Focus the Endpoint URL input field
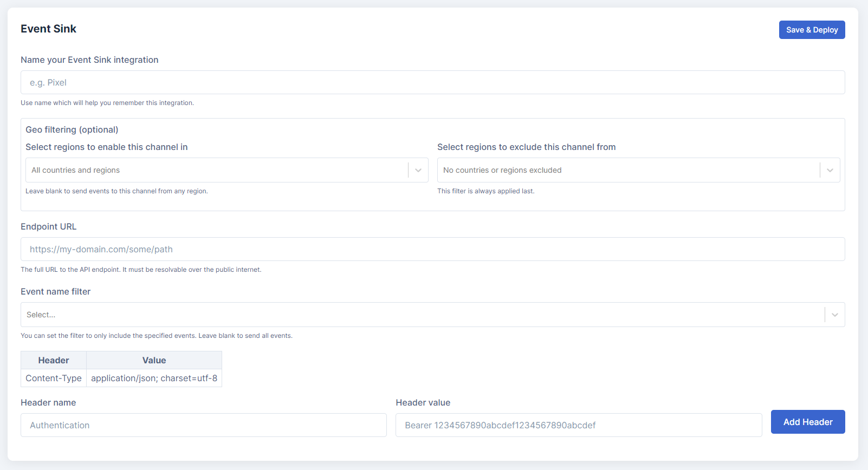The image size is (868, 470). (432, 249)
